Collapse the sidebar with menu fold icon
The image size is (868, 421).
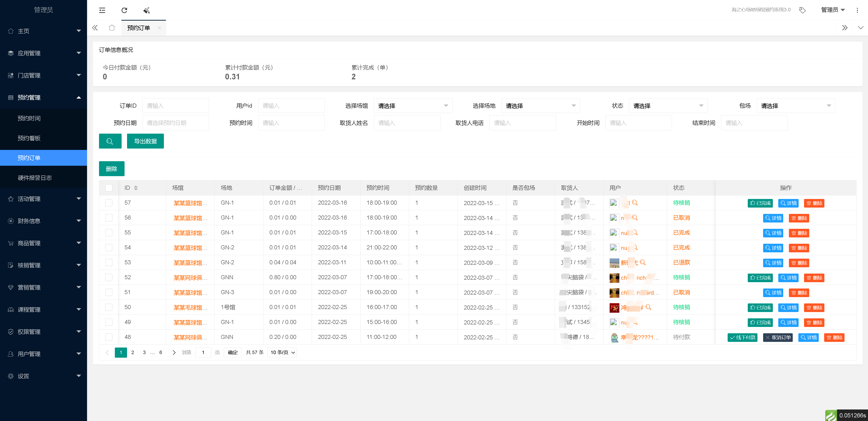102,10
